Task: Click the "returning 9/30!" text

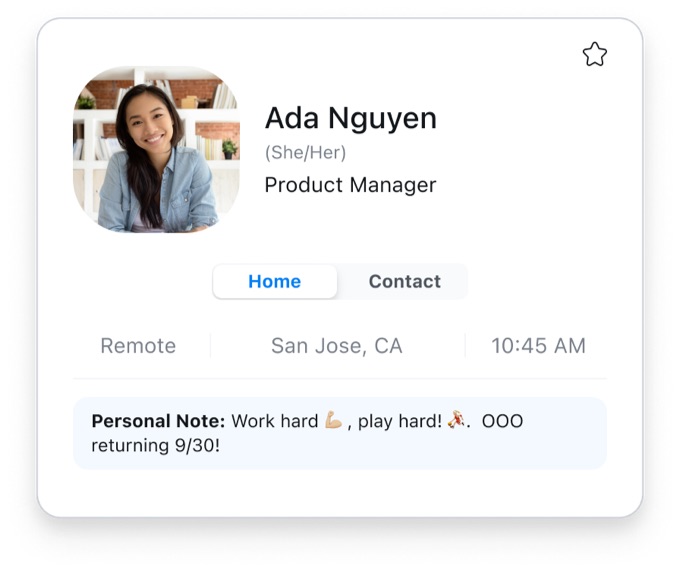Action: [155, 446]
